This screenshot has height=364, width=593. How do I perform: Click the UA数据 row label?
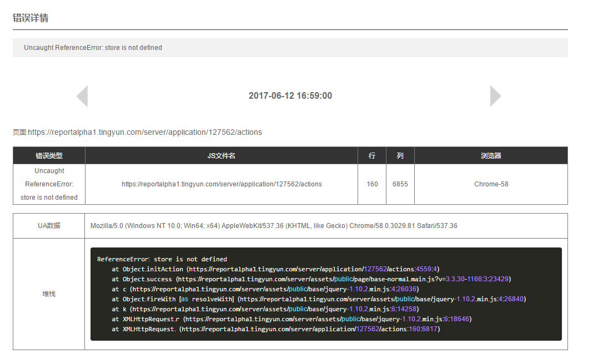coord(49,226)
